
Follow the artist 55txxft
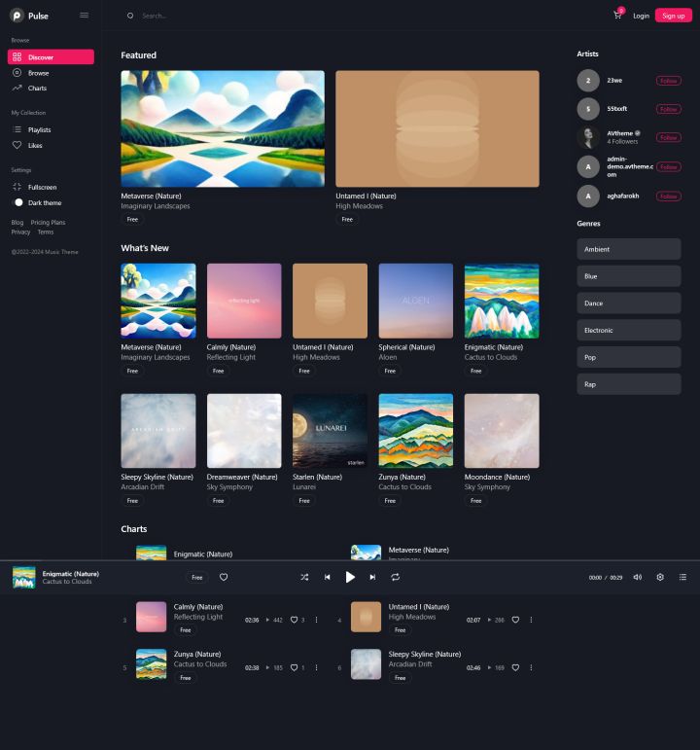(669, 109)
